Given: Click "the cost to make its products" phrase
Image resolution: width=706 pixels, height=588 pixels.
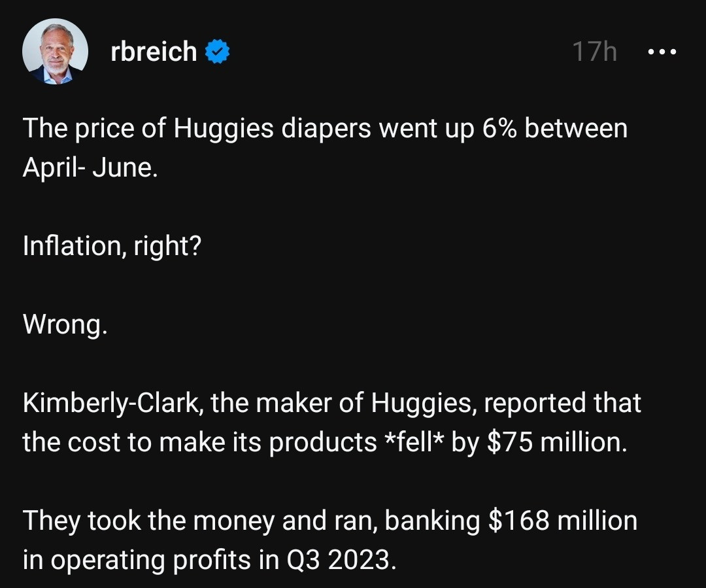Looking at the screenshot, I should [199, 442].
